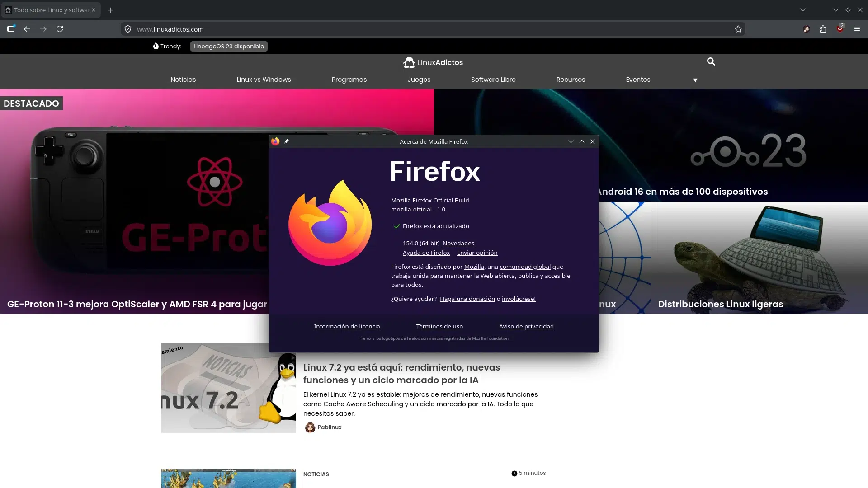Click the involúcrese! link
This screenshot has height=488, width=868.
click(x=519, y=299)
